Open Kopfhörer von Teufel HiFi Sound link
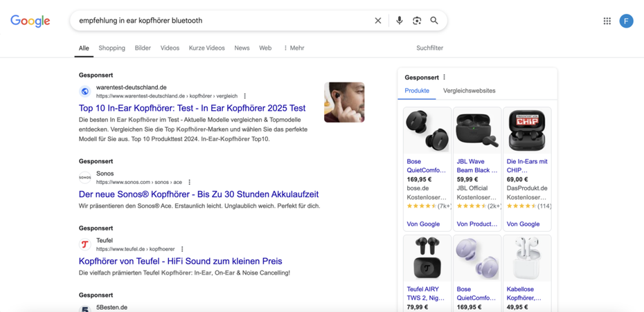 click(x=180, y=261)
